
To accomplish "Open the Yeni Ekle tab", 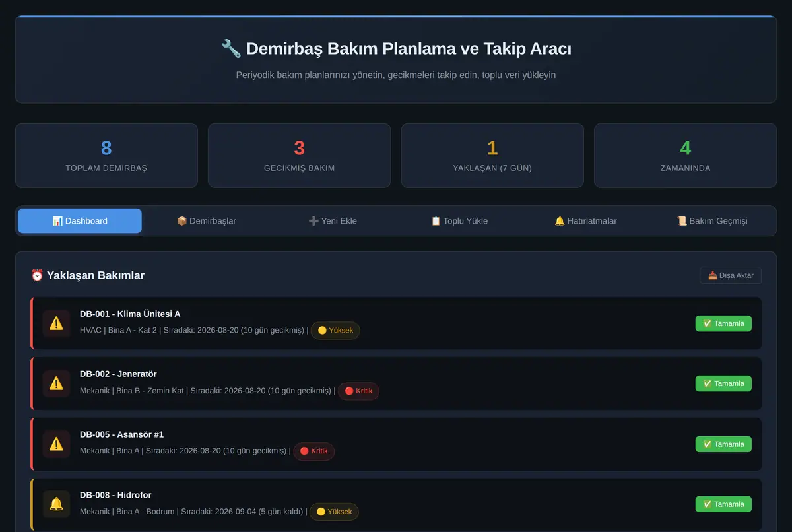I will tap(333, 221).
